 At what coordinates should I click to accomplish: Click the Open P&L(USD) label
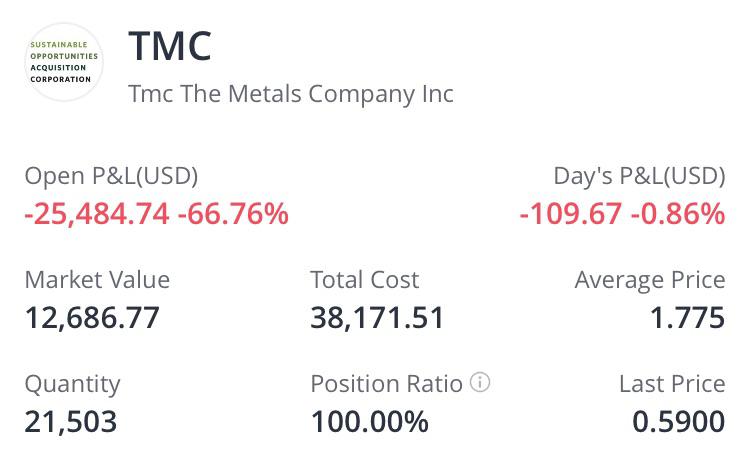[x=111, y=176]
